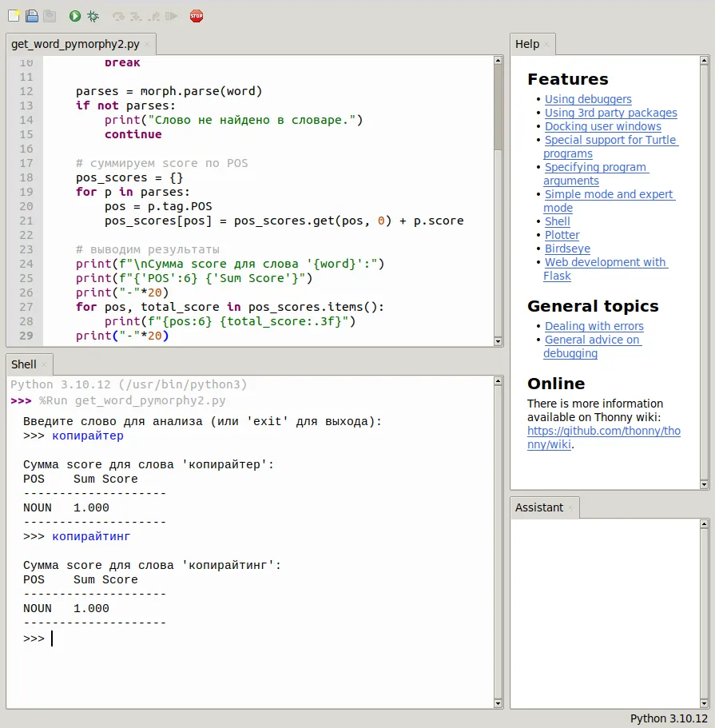The width and height of the screenshot is (715, 728).
Task: Switch to the Help tab
Action: click(527, 44)
